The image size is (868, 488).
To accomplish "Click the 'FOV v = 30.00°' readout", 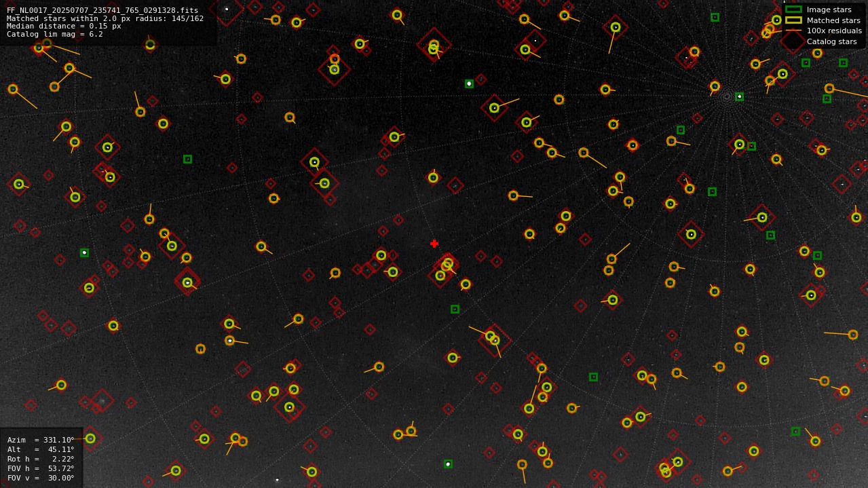I will 41,478.
